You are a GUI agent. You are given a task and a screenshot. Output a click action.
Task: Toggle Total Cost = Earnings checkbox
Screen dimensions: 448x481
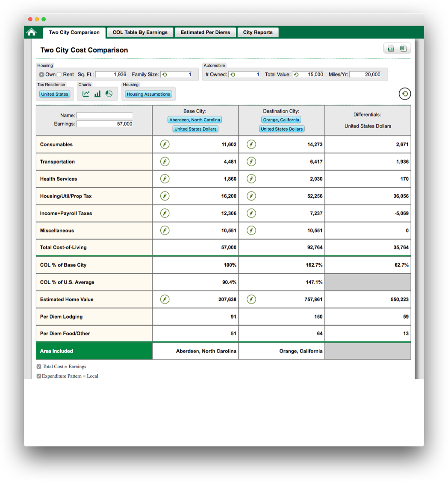(x=39, y=367)
